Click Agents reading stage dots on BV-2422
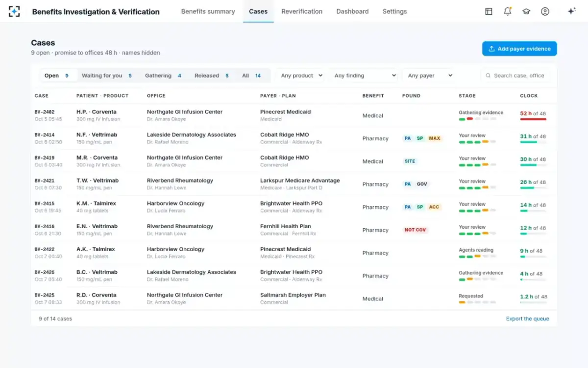The height and width of the screenshot is (368, 588). pyautogui.click(x=477, y=256)
